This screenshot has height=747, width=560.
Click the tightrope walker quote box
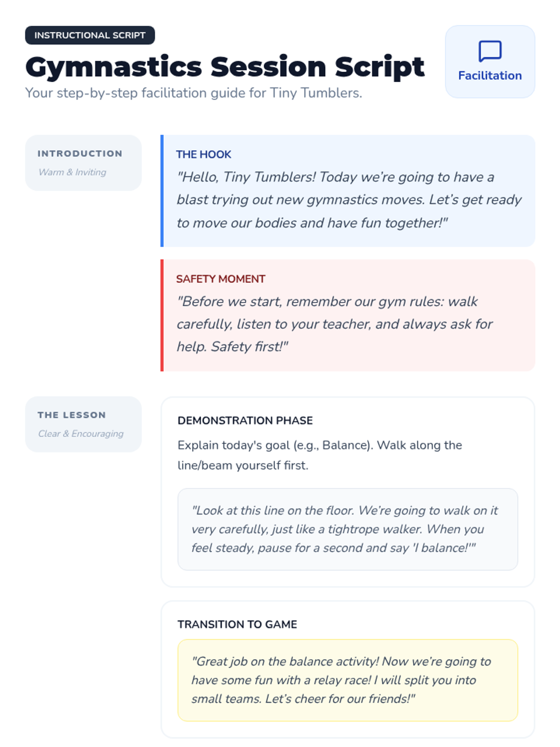coord(347,529)
